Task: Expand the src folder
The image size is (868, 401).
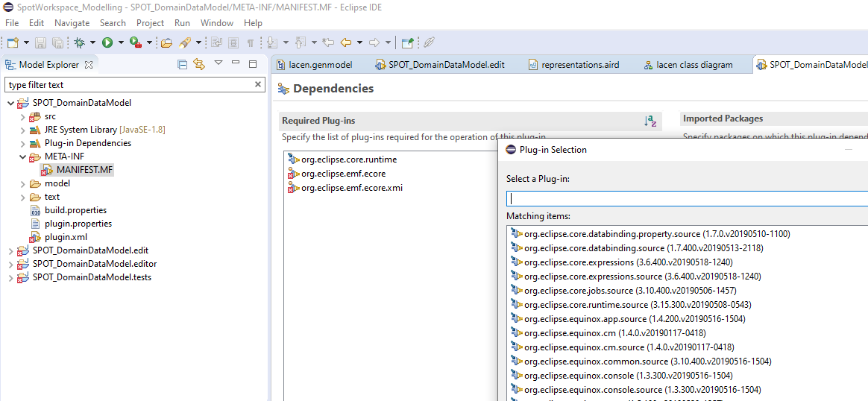Action: (x=22, y=117)
